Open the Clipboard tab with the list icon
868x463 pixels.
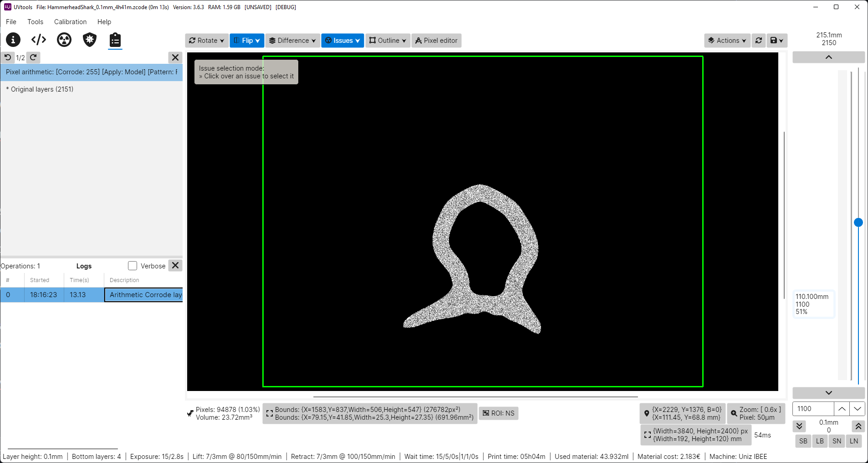(115, 40)
